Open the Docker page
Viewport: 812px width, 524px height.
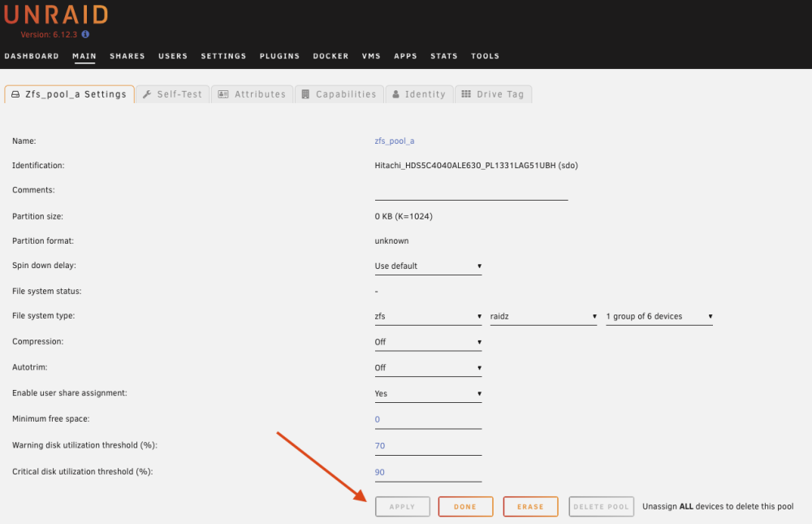point(331,56)
